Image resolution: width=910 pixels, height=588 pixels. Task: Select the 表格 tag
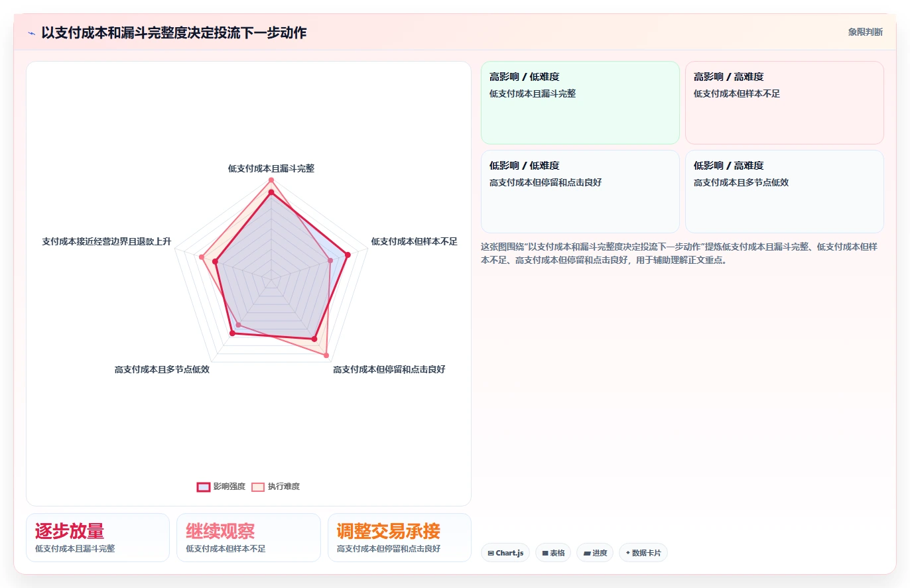point(553,553)
